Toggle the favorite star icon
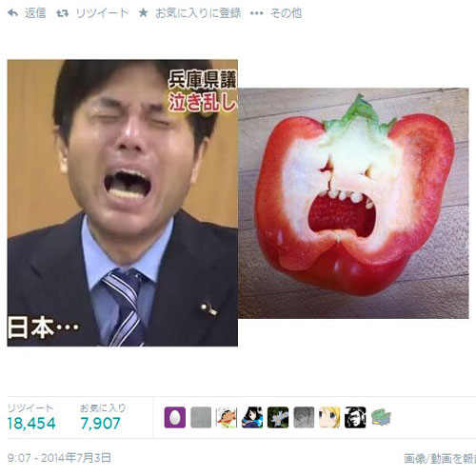Image resolution: width=476 pixels, height=476 pixels. 144,12
